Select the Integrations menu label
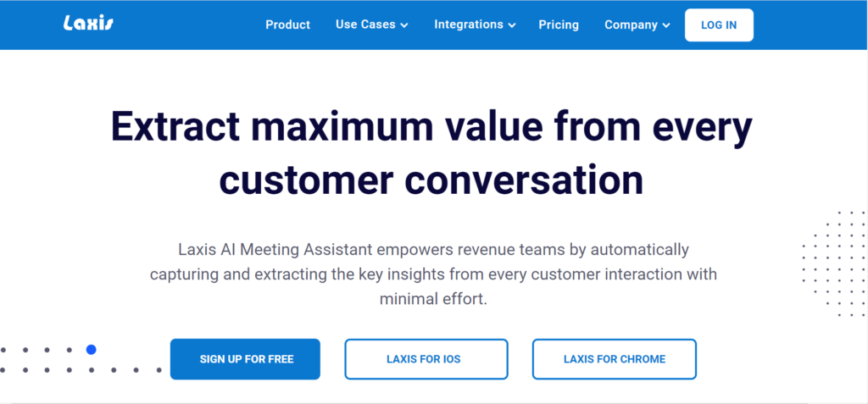868x404 pixels. [469, 25]
